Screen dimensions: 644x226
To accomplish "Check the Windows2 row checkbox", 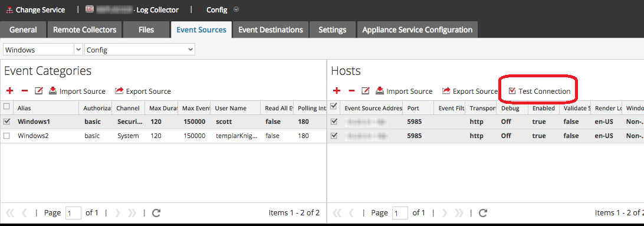I will 6,136.
